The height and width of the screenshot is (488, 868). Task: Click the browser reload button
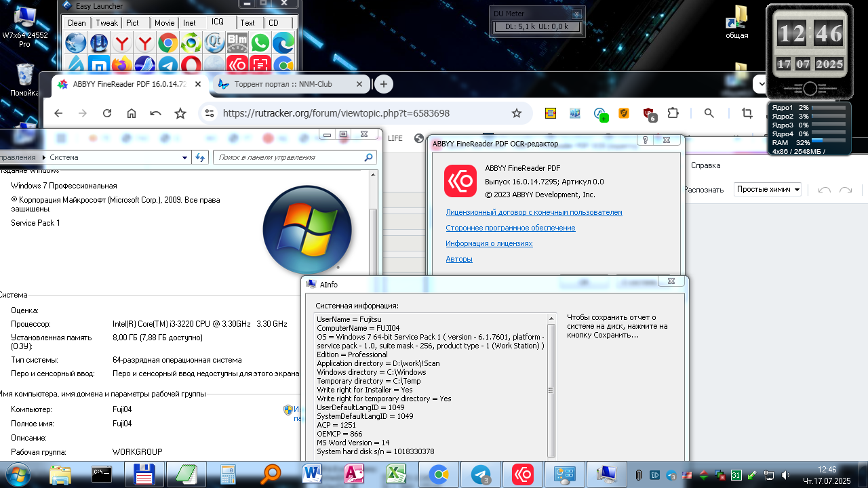point(107,113)
